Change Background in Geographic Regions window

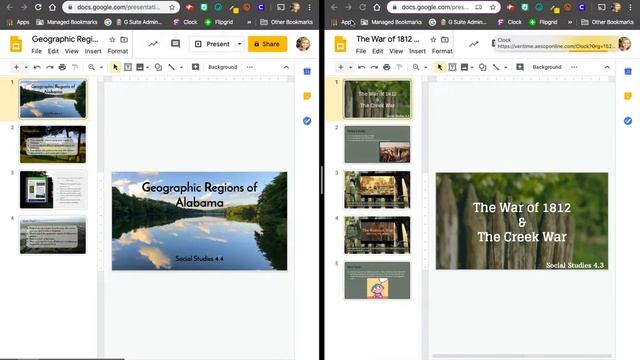tap(222, 67)
